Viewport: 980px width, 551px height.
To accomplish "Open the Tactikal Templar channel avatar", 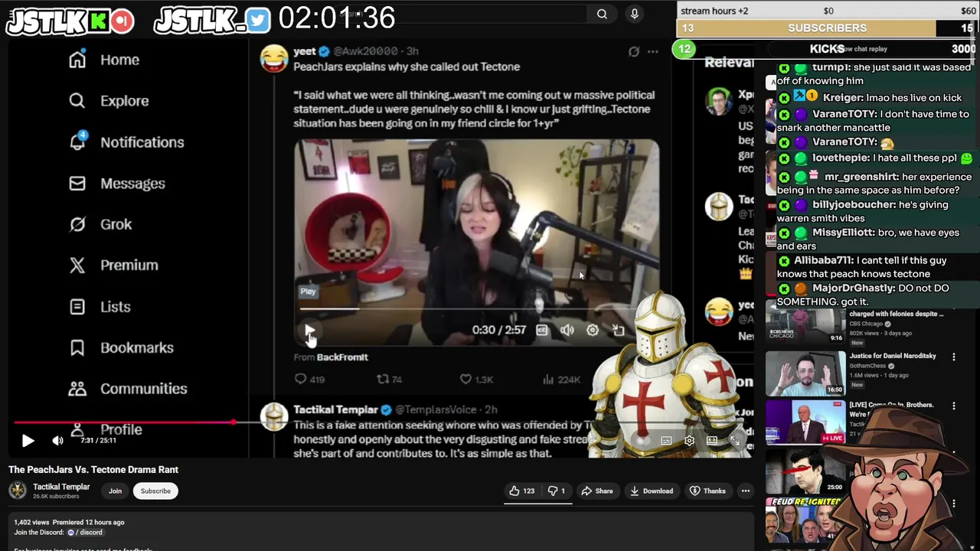I will pyautogui.click(x=18, y=491).
